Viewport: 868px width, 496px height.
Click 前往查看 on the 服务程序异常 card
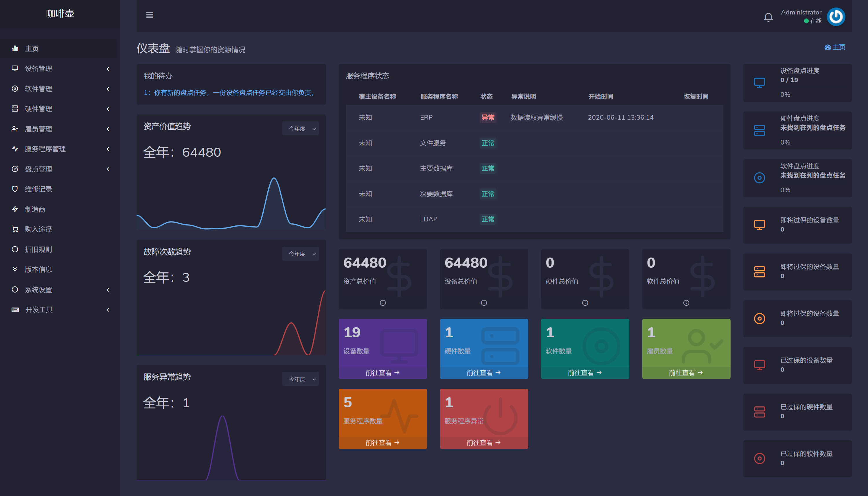[483, 443]
